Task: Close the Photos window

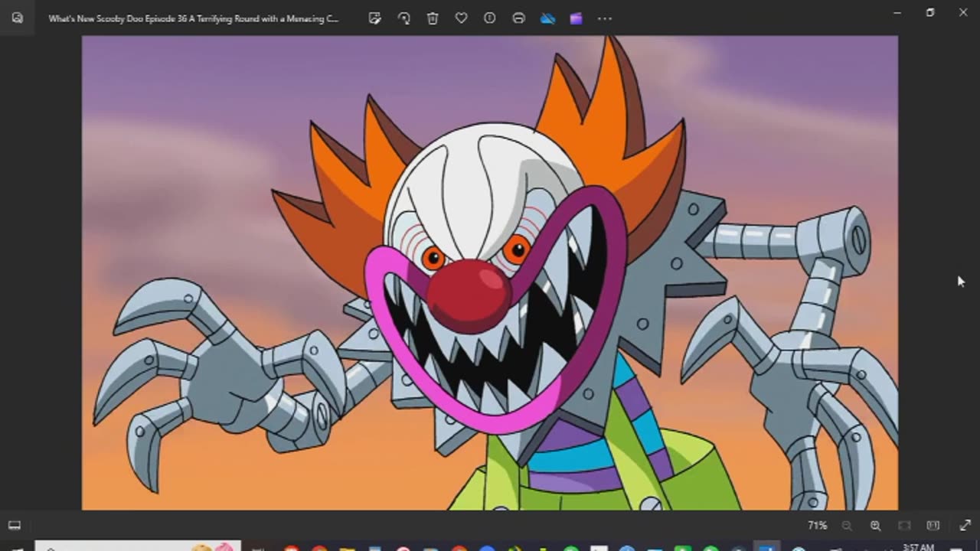Action: click(x=963, y=13)
